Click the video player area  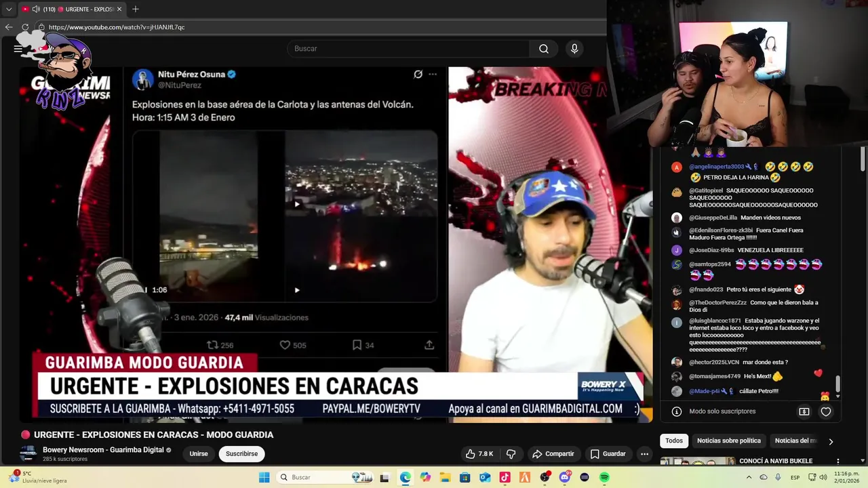click(x=336, y=244)
